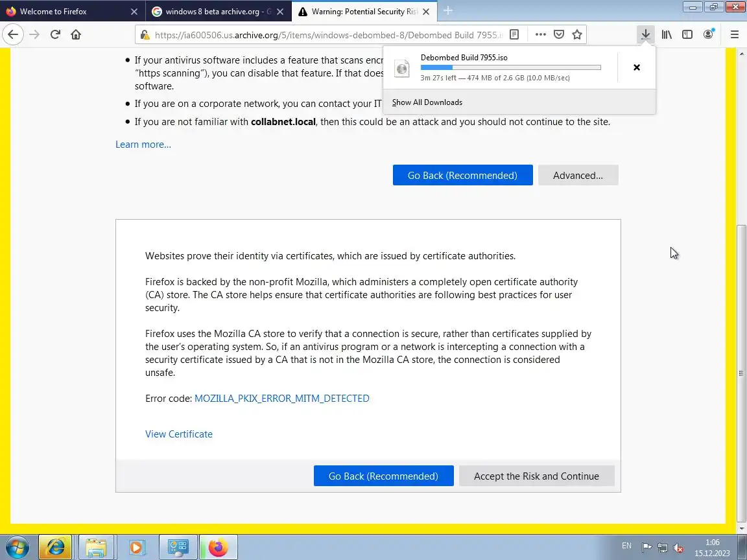Go back one page with the back arrow
The width and height of the screenshot is (747, 560).
[x=13, y=34]
